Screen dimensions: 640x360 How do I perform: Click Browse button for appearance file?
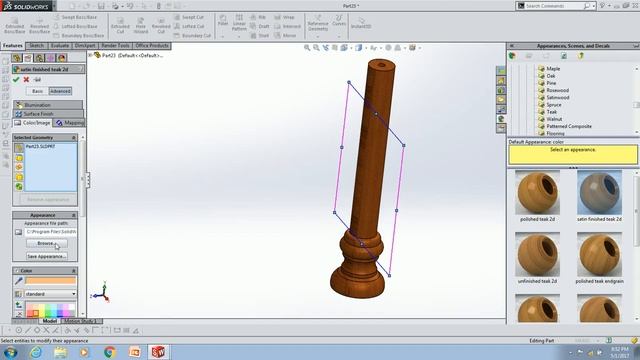47,243
